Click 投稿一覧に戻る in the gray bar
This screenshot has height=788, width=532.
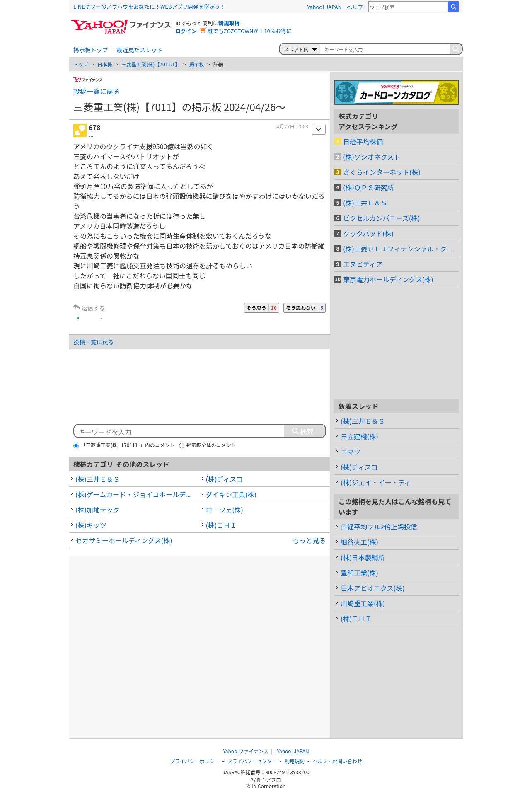tap(93, 342)
